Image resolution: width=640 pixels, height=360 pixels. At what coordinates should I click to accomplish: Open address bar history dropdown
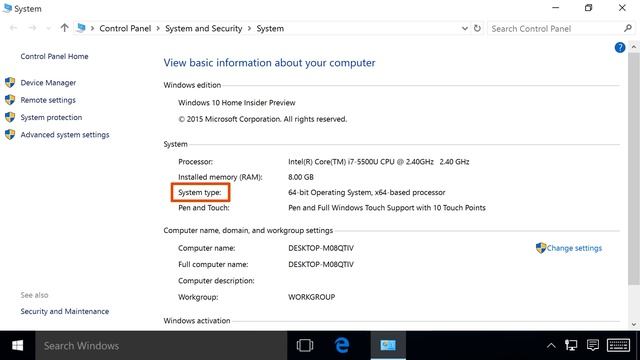click(464, 29)
